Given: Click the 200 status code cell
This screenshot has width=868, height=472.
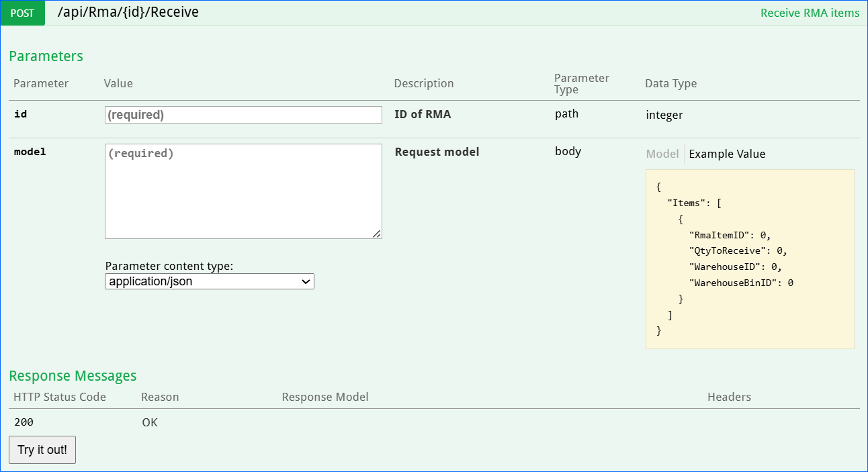Looking at the screenshot, I should tap(24, 422).
